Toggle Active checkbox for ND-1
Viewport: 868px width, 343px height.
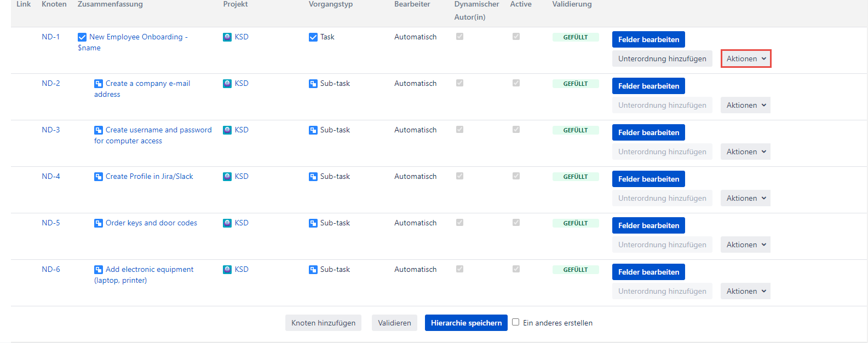(516, 37)
